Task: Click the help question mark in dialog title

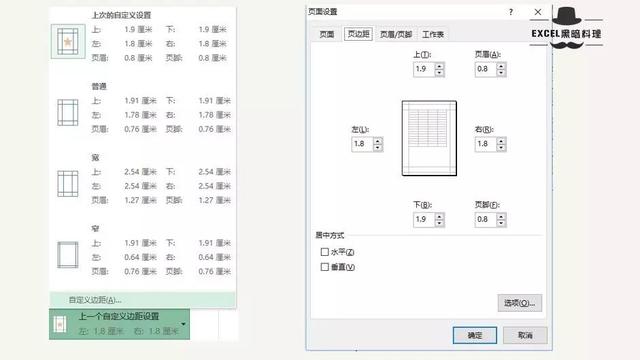Action: [x=511, y=12]
